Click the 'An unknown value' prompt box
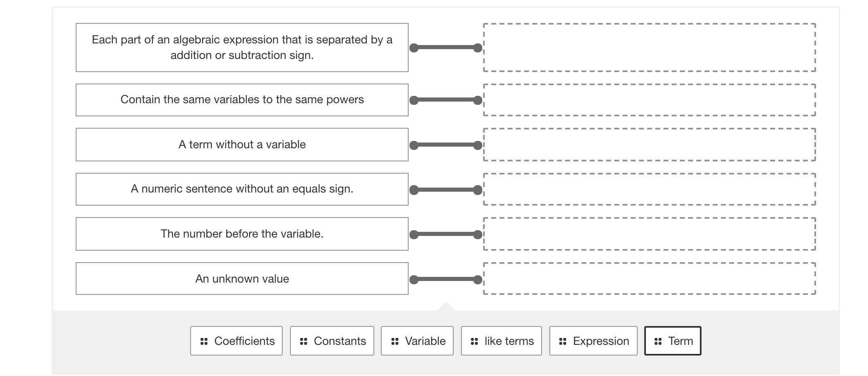The image size is (868, 376). click(242, 279)
